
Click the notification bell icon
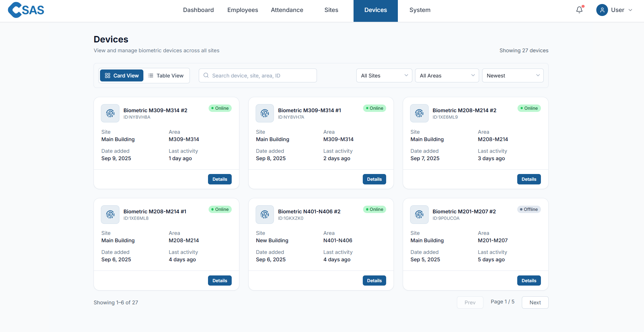[x=579, y=10]
